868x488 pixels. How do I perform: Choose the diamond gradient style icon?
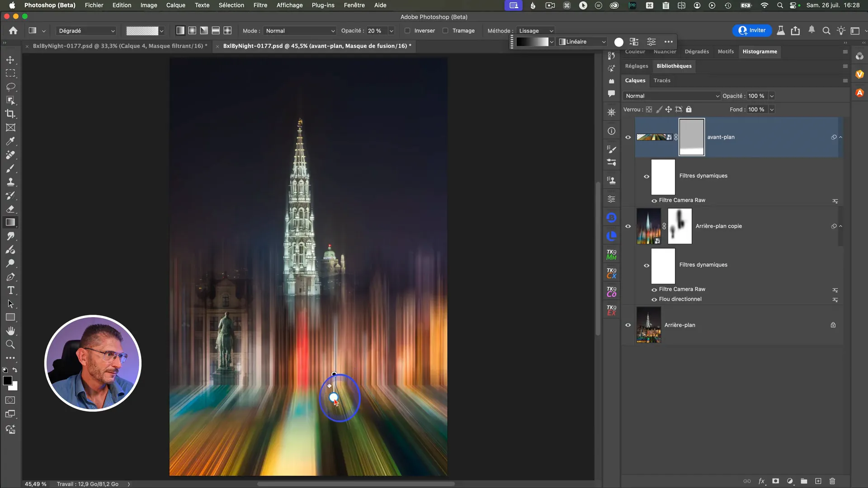click(227, 30)
